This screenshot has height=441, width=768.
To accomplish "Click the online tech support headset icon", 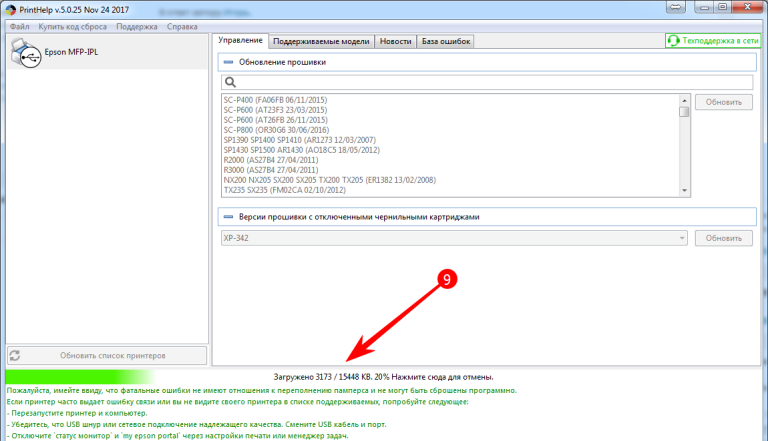I will [x=674, y=41].
